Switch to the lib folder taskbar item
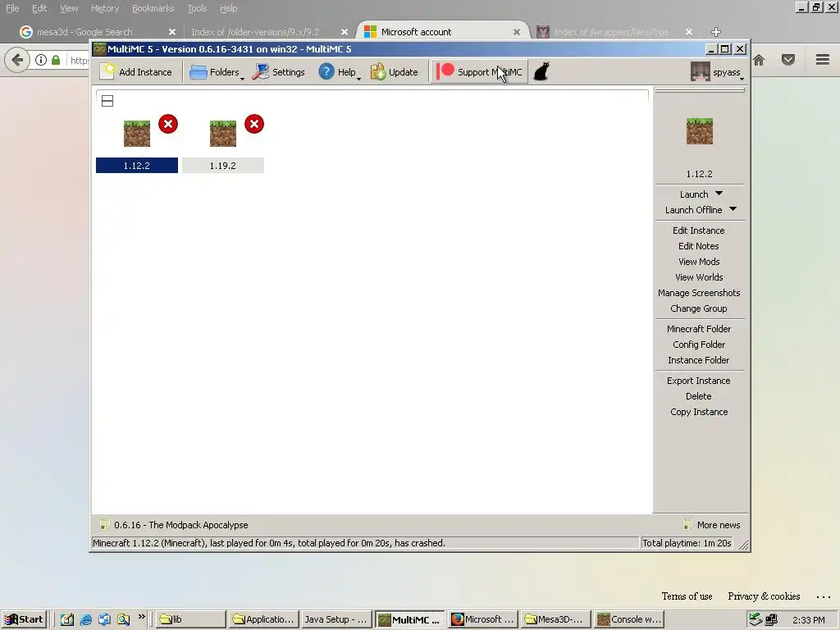Image resolution: width=840 pixels, height=630 pixels. [x=189, y=619]
